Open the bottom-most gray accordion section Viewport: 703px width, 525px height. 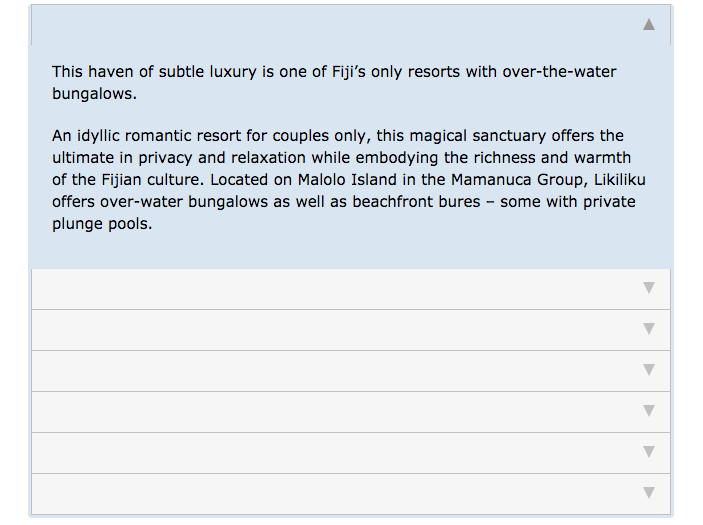pos(351,494)
